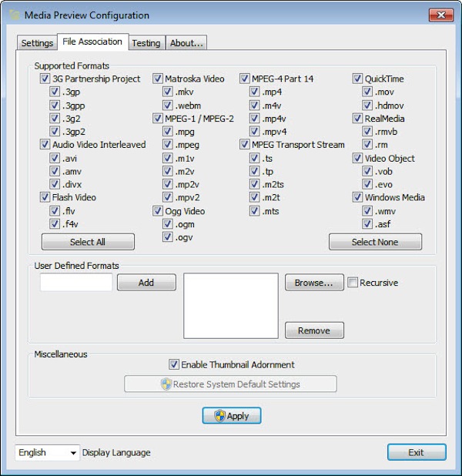The width and height of the screenshot is (462, 476).
Task: Toggle the .3gp2 checkbox
Action: 55,132
